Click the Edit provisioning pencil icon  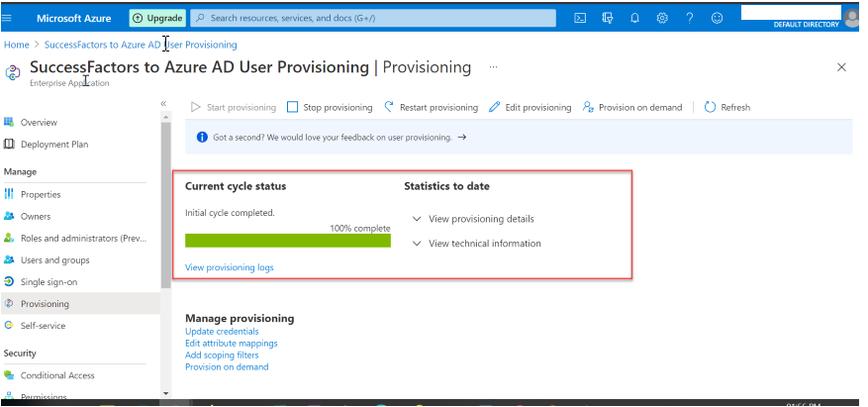(x=494, y=107)
